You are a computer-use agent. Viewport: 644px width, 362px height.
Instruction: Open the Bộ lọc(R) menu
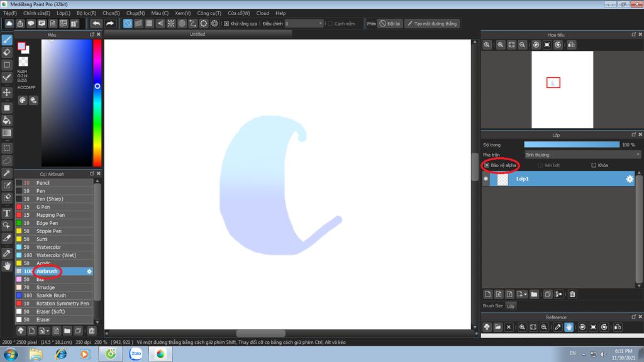pos(86,13)
